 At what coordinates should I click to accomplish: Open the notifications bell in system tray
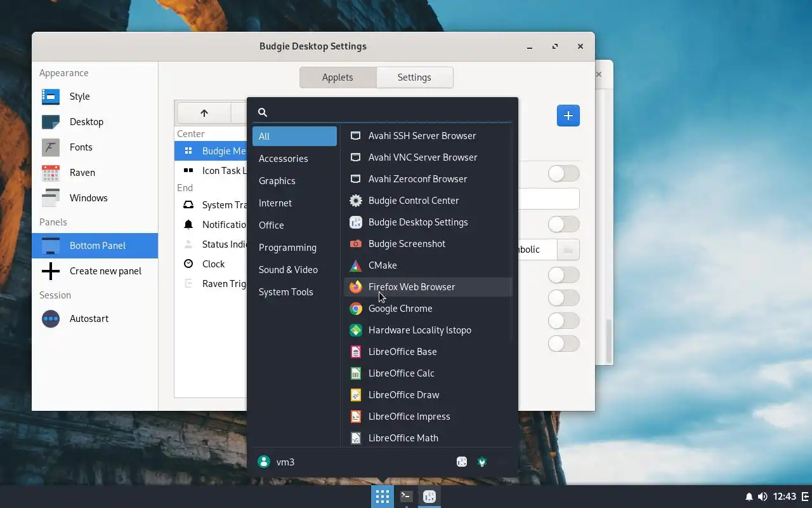[x=749, y=497]
